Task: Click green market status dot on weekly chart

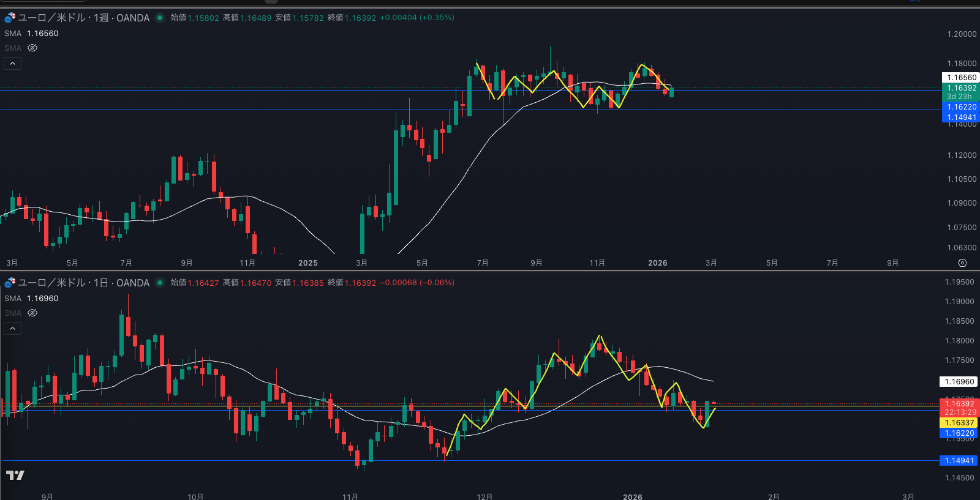Action: 160,18
